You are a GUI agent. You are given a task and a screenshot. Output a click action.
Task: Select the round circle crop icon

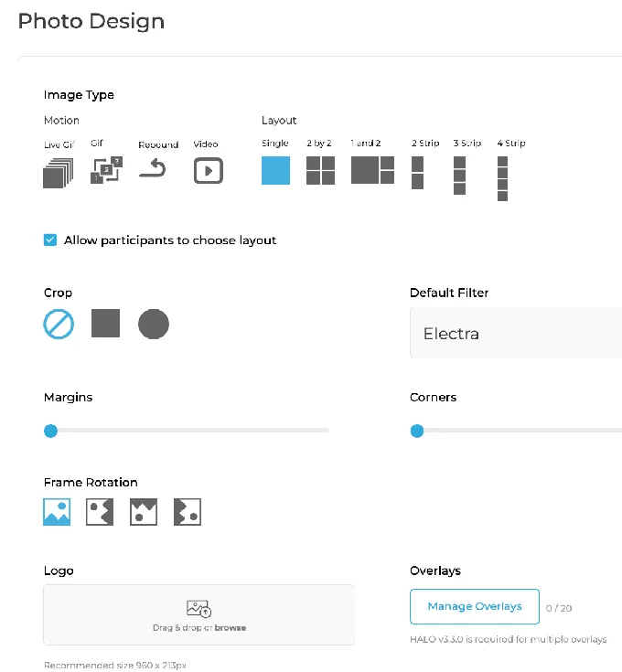pos(154,324)
